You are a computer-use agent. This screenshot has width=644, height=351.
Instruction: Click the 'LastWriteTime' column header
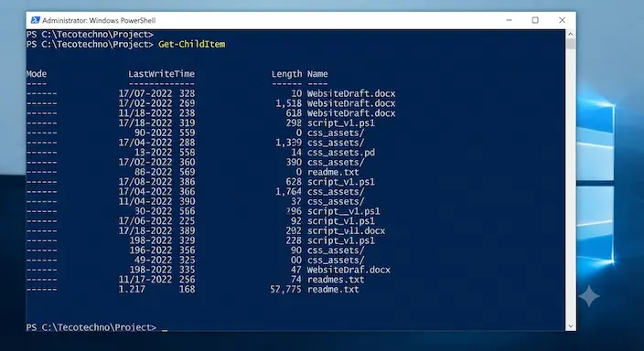[161, 74]
